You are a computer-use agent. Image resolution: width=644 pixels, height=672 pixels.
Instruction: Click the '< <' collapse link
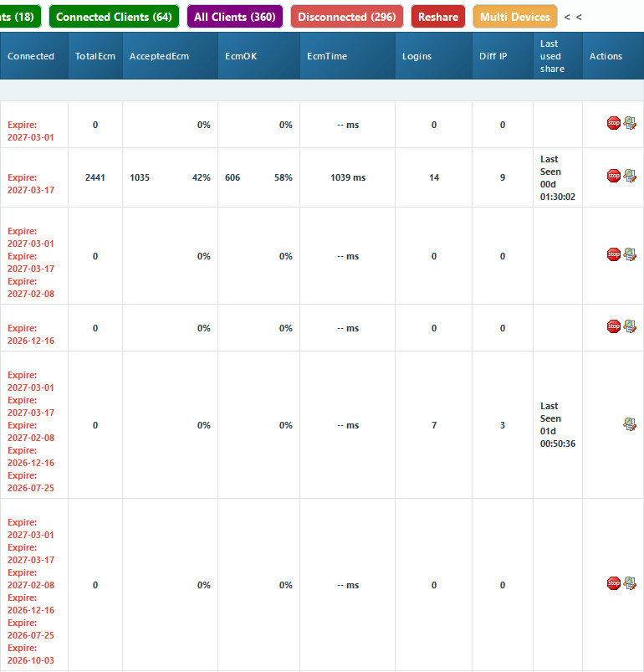tap(573, 17)
